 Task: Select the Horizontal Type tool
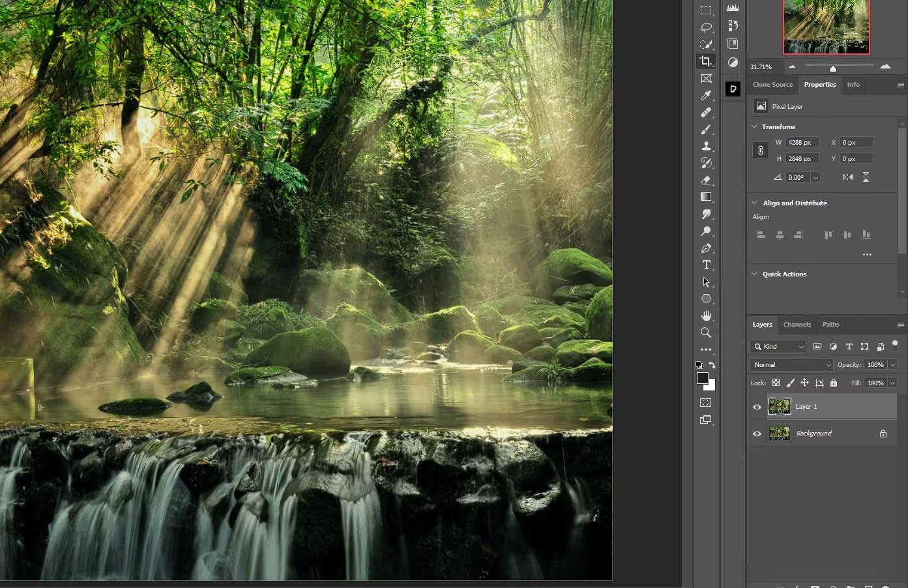pos(706,265)
